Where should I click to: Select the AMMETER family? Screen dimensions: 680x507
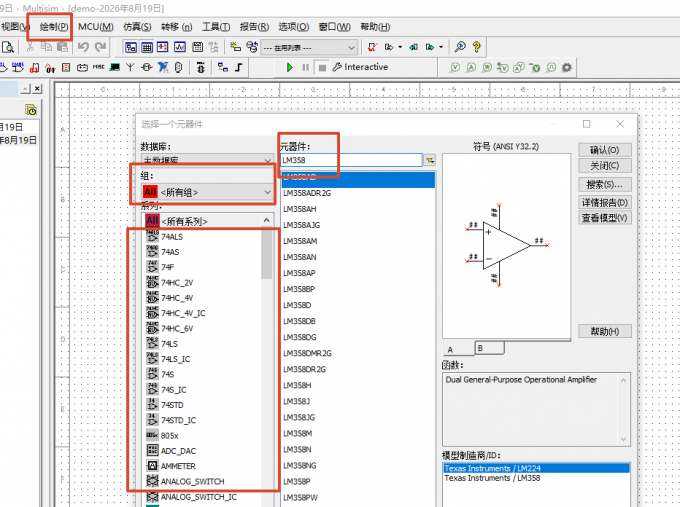(203, 466)
